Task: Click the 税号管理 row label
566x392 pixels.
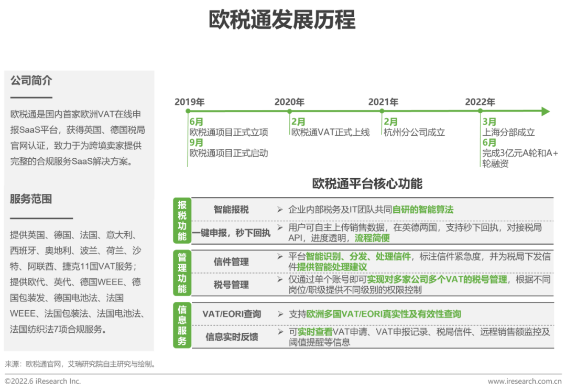Action: (x=231, y=285)
